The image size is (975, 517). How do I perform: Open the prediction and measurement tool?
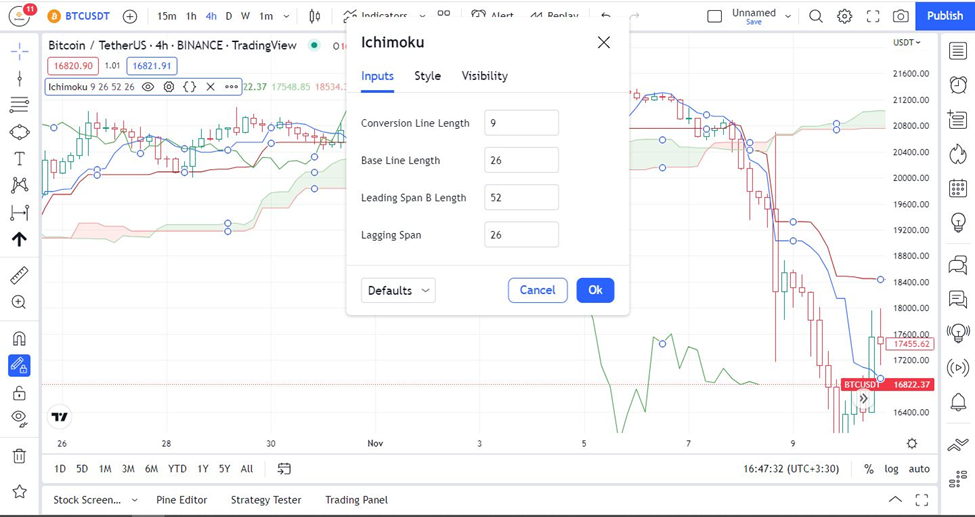[19, 213]
